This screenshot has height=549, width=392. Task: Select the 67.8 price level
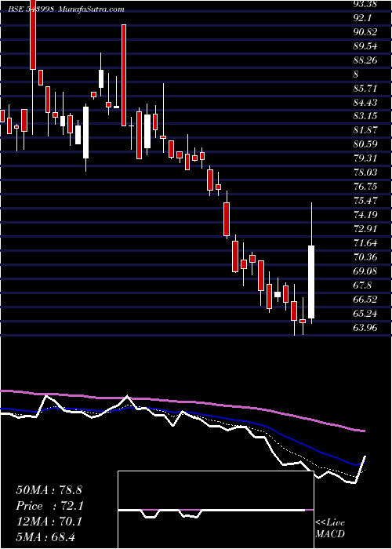(362, 285)
